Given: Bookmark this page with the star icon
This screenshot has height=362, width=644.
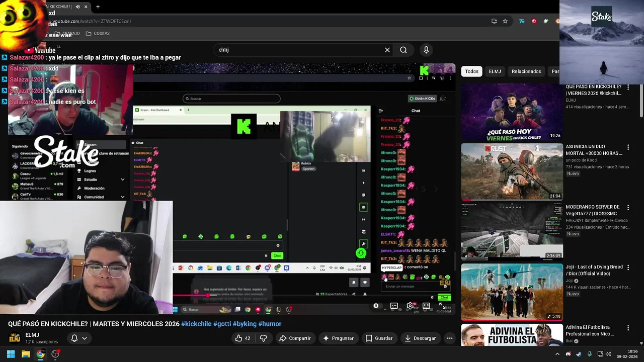Looking at the screenshot, I should pyautogui.click(x=505, y=21).
